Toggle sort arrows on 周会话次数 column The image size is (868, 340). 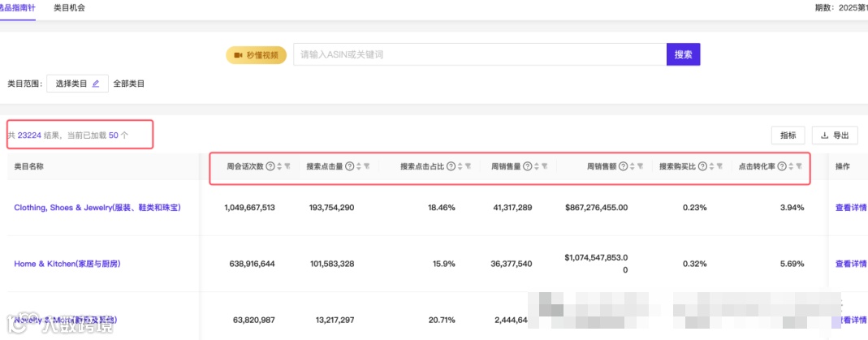[279, 166]
